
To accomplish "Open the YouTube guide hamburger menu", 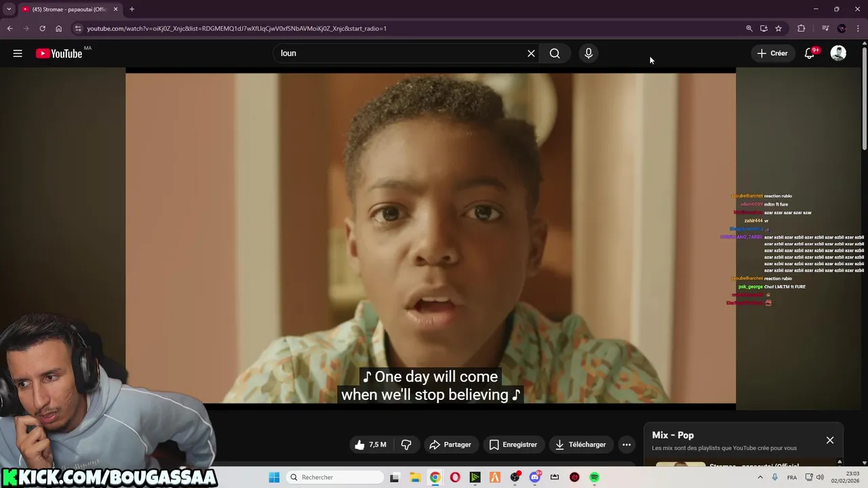I will click(x=18, y=54).
